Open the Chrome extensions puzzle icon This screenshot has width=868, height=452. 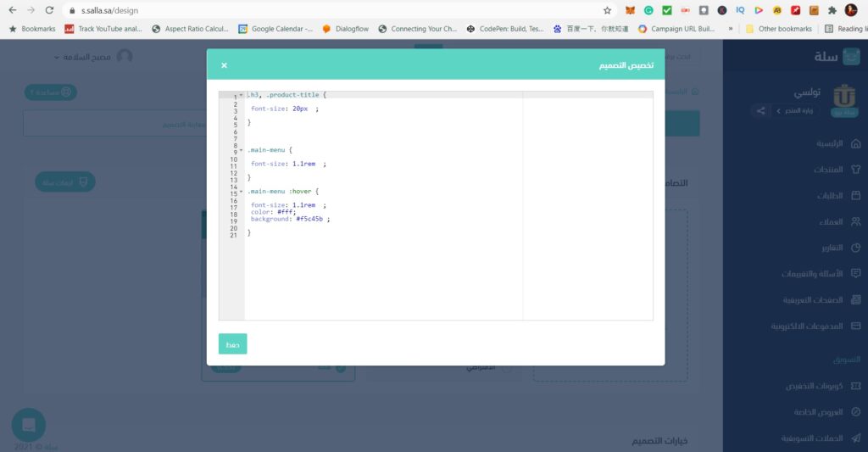pos(832,10)
